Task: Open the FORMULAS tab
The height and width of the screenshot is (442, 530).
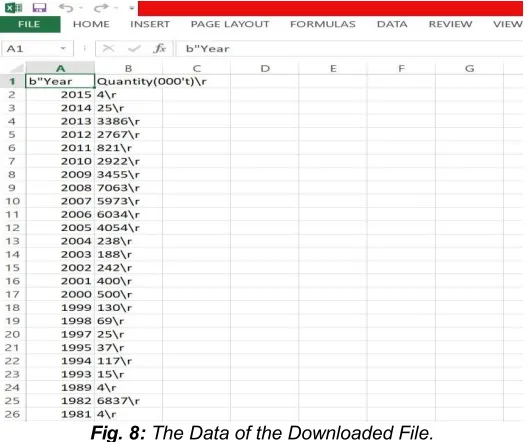Action: [323, 24]
